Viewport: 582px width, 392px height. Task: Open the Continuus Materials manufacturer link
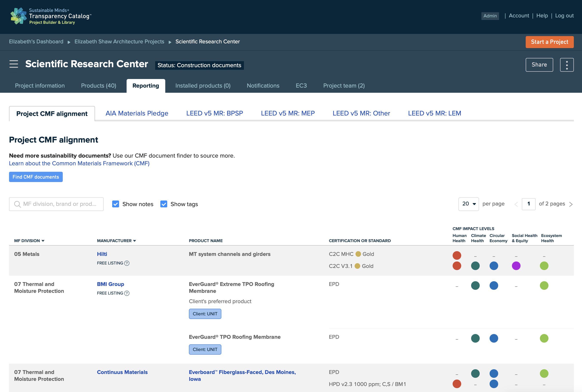pyautogui.click(x=122, y=372)
